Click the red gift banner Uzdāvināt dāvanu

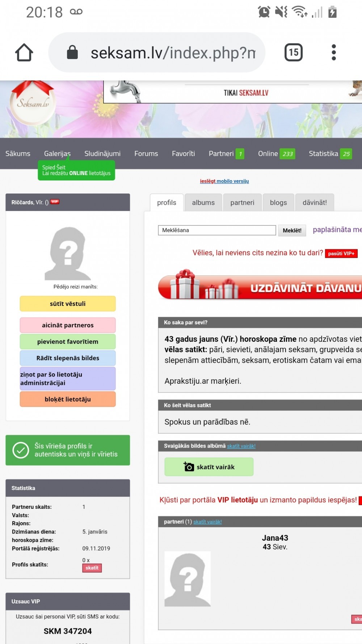point(260,286)
